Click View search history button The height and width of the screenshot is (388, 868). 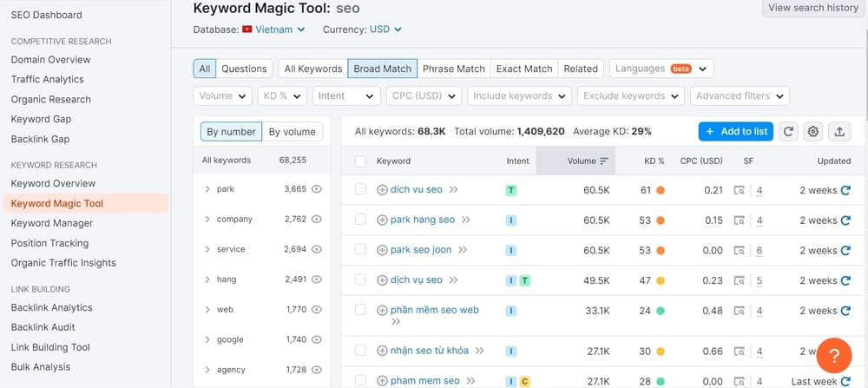(x=812, y=8)
